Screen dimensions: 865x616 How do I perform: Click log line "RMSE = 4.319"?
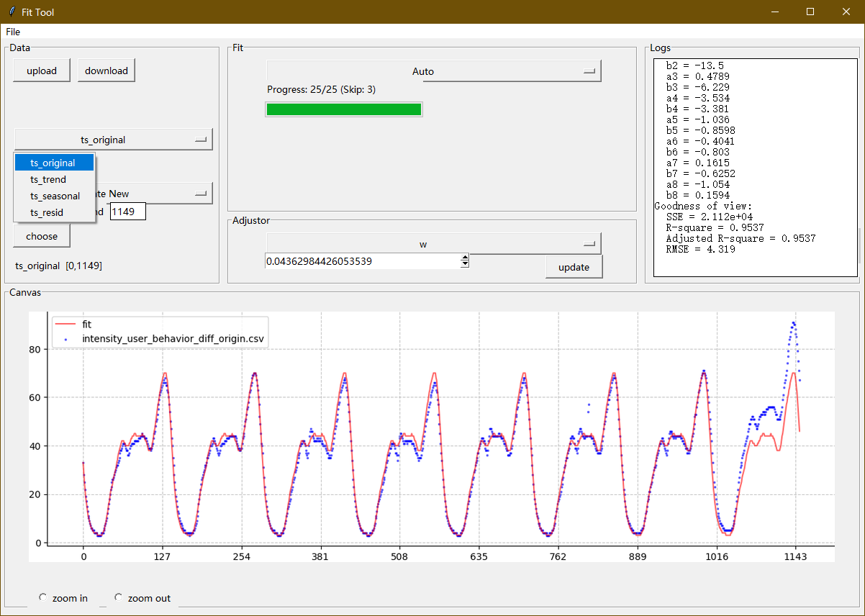tap(702, 249)
